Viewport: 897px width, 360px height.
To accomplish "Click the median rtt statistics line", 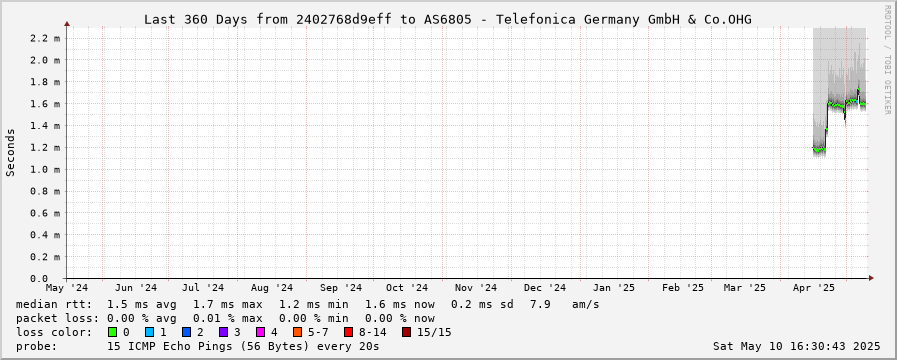I will tap(308, 304).
